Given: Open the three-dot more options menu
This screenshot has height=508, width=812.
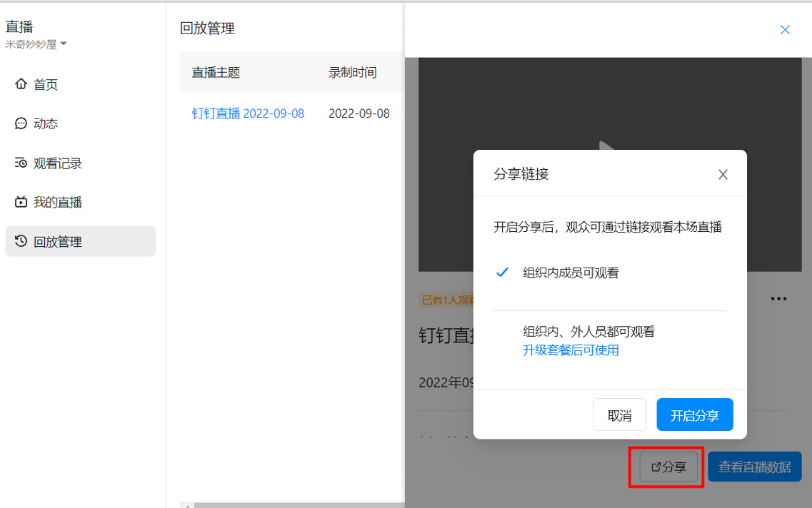Looking at the screenshot, I should point(778,298).
